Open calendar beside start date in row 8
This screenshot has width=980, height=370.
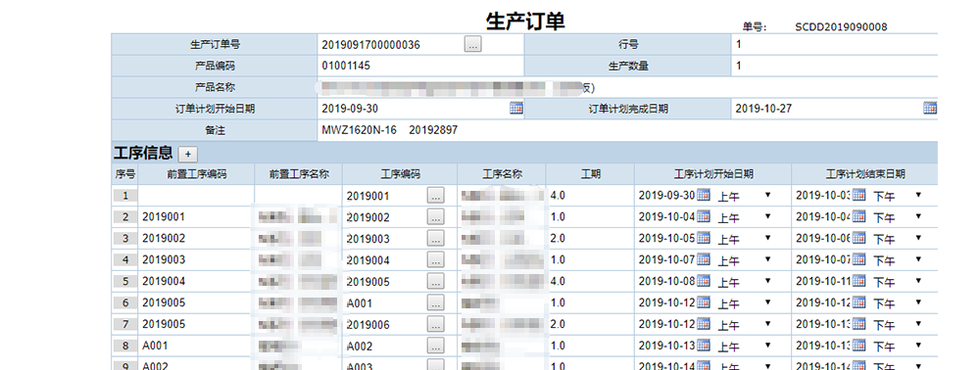point(703,346)
